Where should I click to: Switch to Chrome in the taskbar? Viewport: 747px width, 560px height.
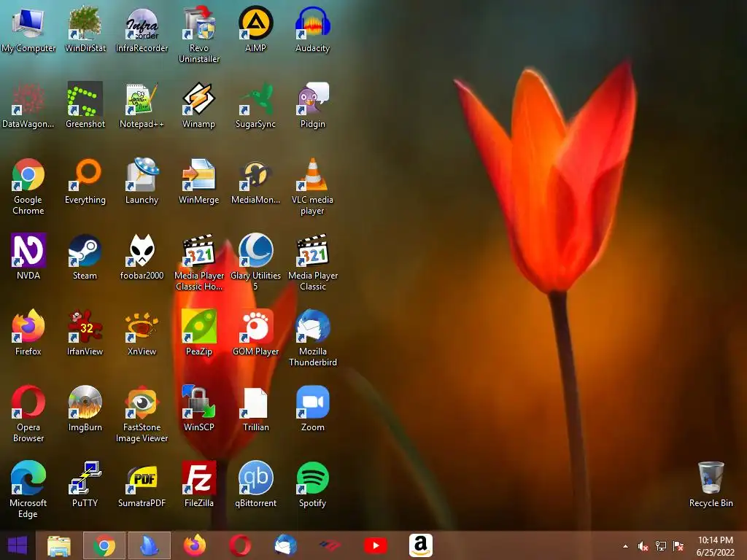click(x=104, y=545)
